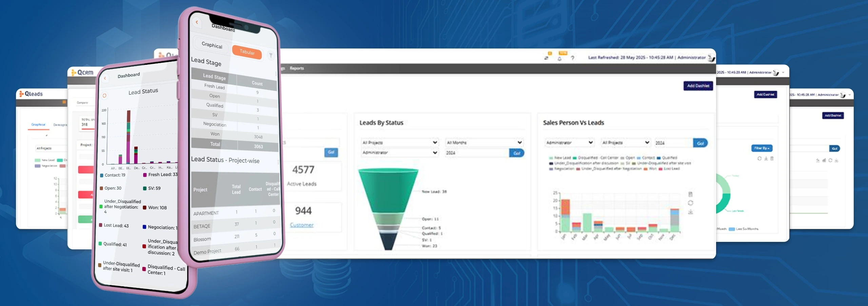Click the BETAQE row in project table
This screenshot has width=868, height=306.
pyautogui.click(x=236, y=225)
